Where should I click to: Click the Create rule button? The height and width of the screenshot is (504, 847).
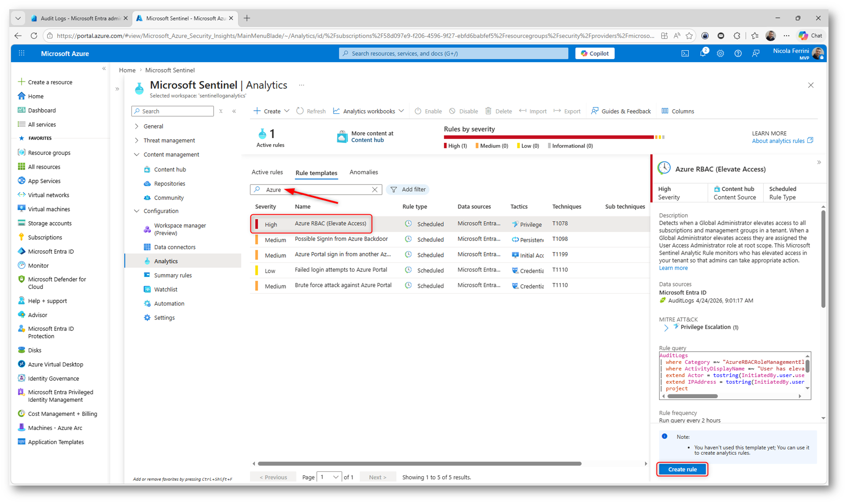click(682, 469)
